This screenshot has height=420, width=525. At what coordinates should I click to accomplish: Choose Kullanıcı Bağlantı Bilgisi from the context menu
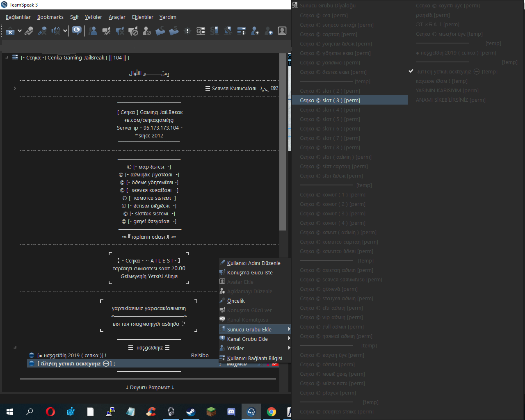[x=255, y=358]
